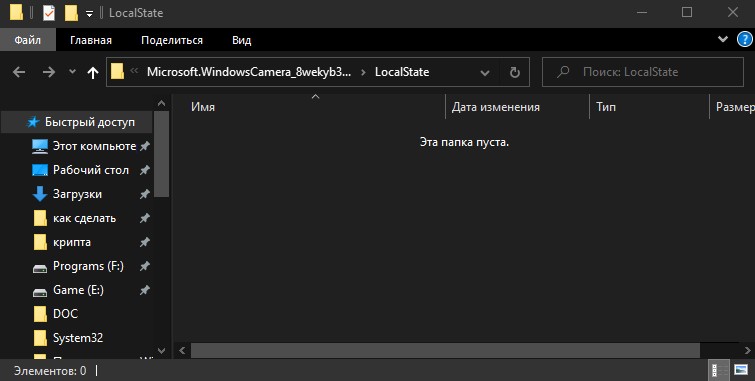Click the pin icon next to Game (E:)

(144, 290)
